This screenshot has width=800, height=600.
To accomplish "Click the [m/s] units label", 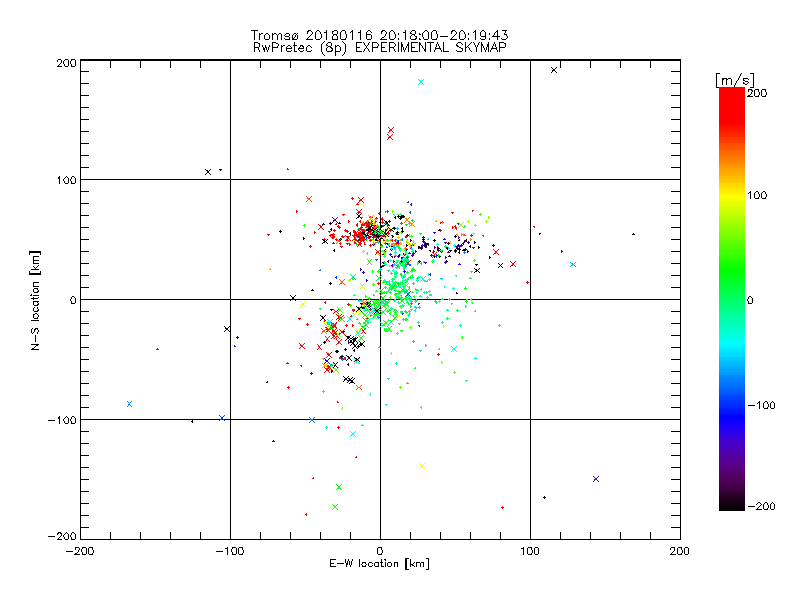I will coord(734,79).
